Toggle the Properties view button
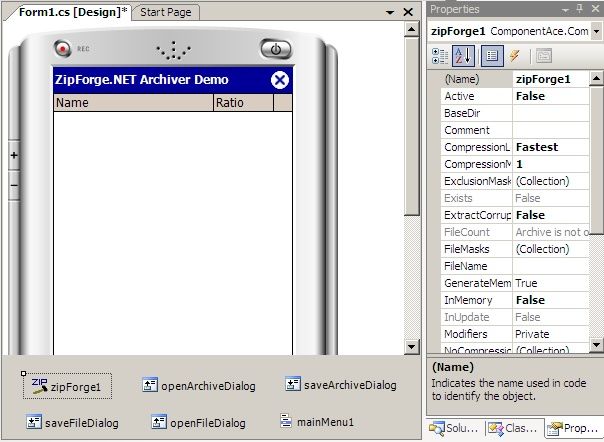604x442 pixels. point(491,55)
